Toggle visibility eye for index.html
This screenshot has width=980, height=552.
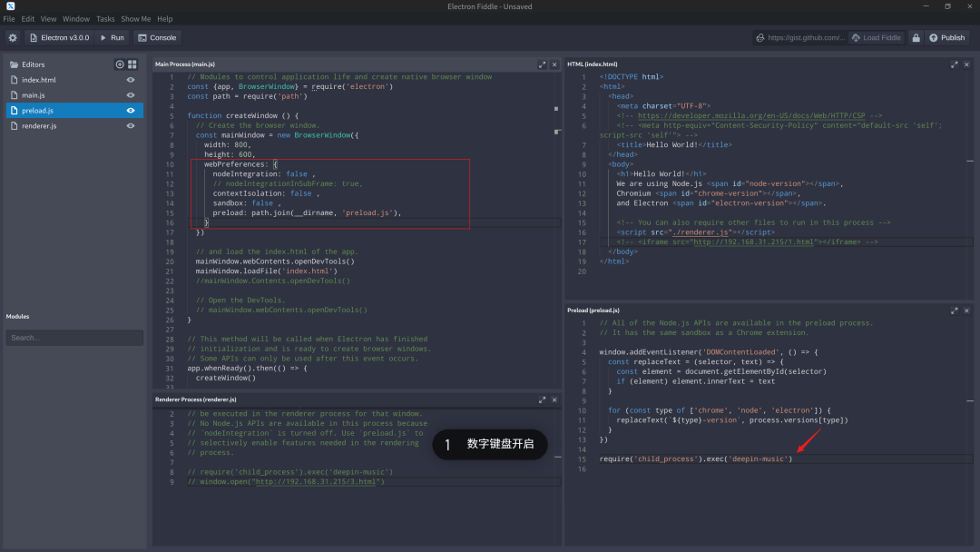tap(131, 80)
